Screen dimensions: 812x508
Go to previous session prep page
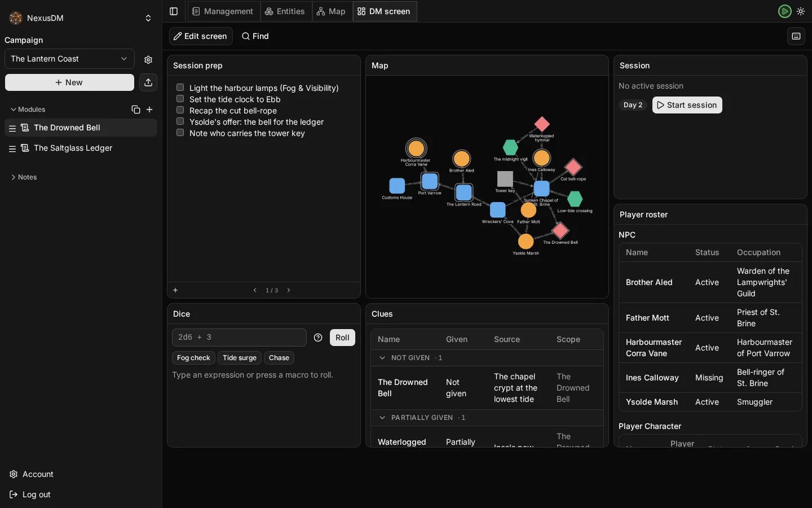[x=255, y=290]
